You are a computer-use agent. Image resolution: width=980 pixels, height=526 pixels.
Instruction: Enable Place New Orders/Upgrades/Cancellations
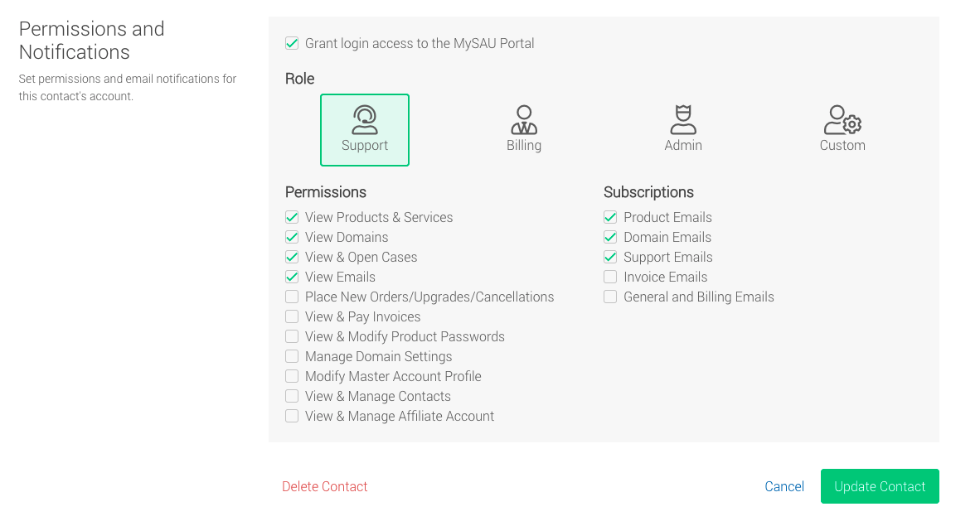point(292,297)
